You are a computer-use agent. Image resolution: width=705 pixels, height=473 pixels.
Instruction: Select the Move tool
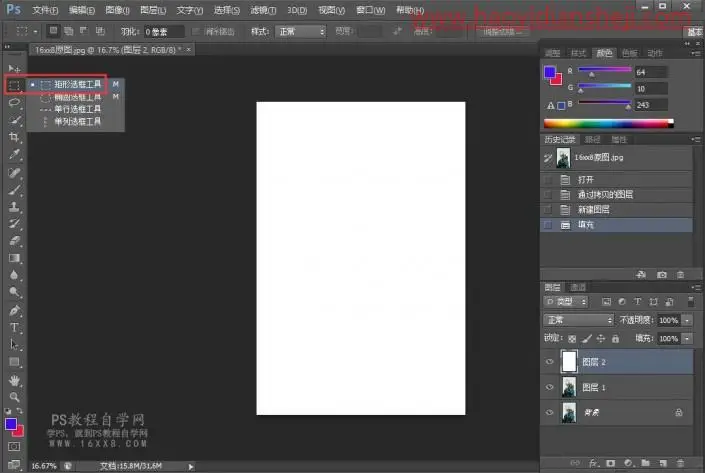click(x=14, y=69)
